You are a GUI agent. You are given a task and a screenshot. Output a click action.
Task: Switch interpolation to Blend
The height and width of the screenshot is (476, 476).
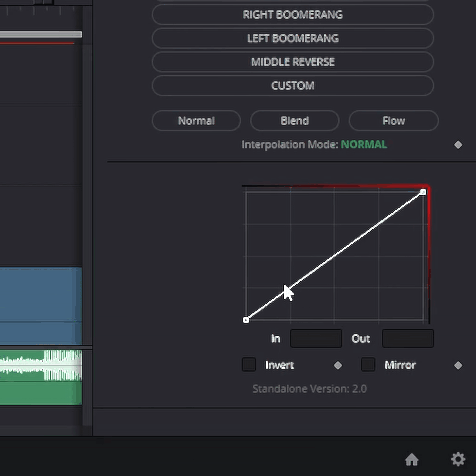click(x=294, y=121)
